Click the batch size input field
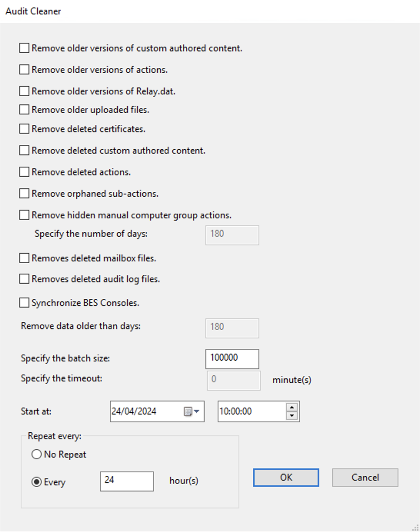Viewport: 420px width, 532px height. coord(232,358)
